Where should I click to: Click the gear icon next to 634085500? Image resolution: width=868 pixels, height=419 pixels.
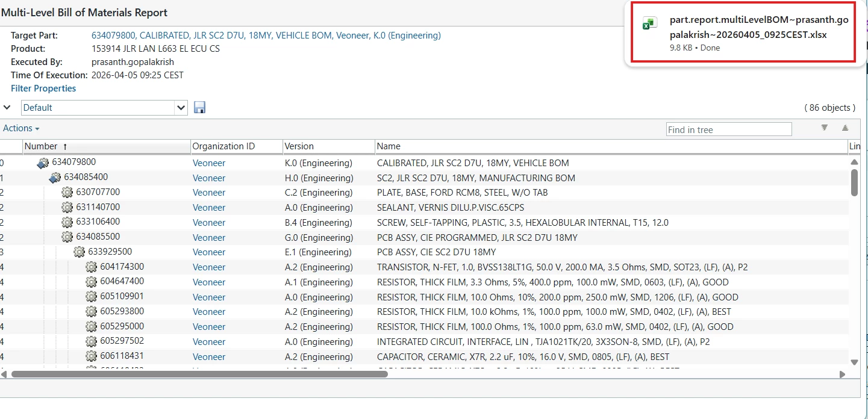67,237
